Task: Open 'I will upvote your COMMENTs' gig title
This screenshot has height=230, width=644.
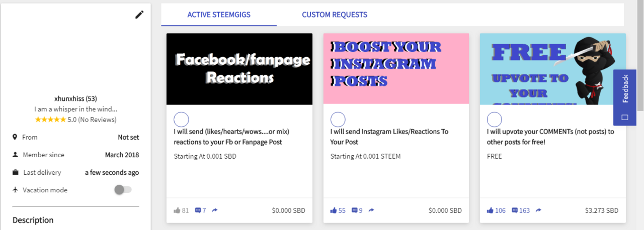Action: pos(550,137)
